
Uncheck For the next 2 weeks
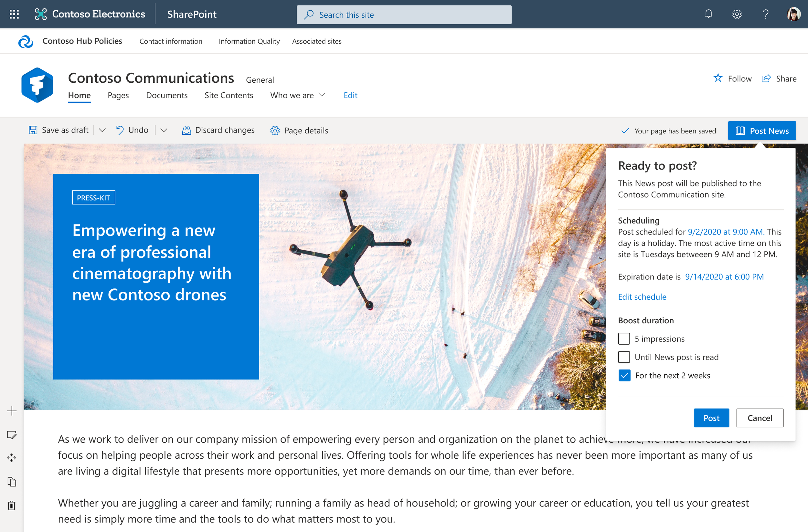(x=624, y=375)
